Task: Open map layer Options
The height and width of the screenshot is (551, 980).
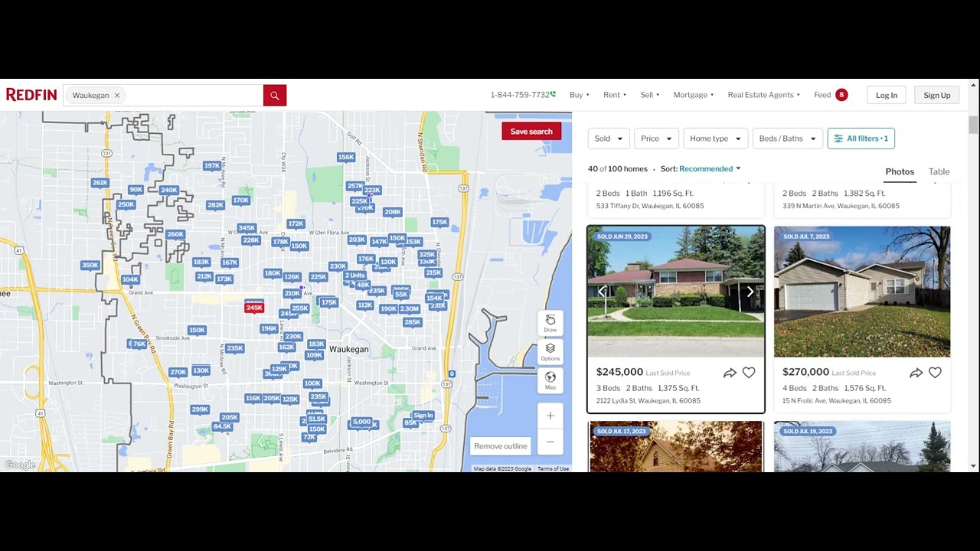Action: 550,351
